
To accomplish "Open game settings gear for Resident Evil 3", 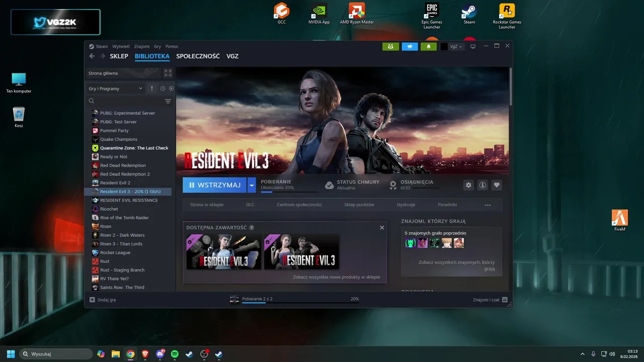I will (468, 185).
